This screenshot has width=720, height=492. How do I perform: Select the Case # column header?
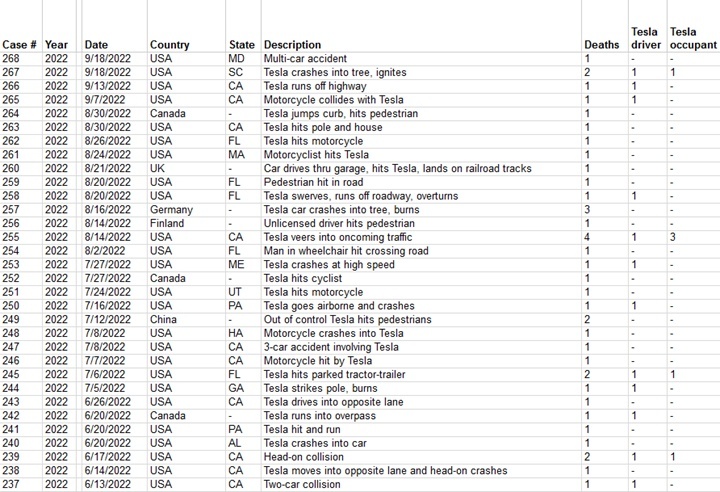pos(19,45)
